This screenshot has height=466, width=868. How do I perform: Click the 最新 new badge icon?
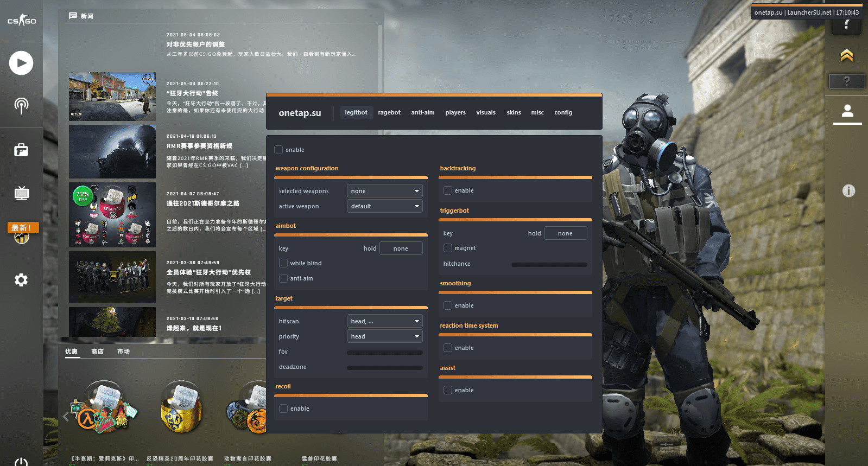pos(23,228)
